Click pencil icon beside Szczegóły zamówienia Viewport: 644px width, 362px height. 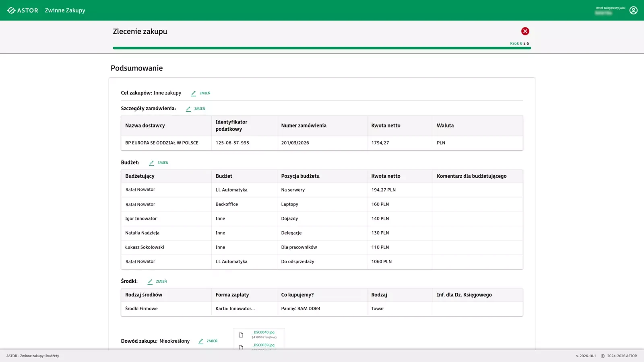pyautogui.click(x=188, y=109)
